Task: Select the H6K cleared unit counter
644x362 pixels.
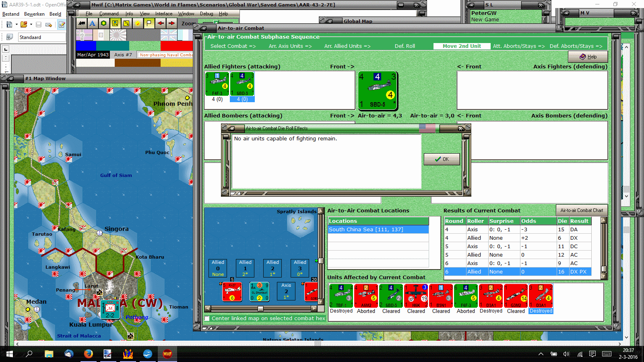Action: 416,296
